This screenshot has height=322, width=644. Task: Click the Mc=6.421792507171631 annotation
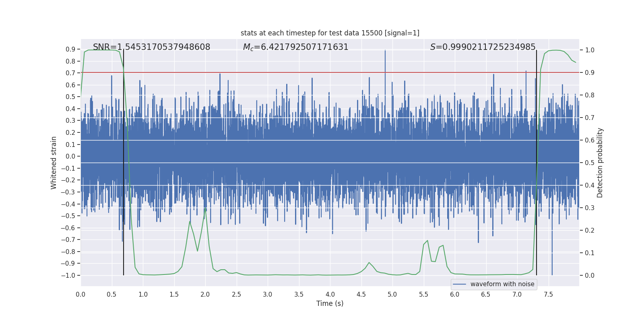pos(296,47)
